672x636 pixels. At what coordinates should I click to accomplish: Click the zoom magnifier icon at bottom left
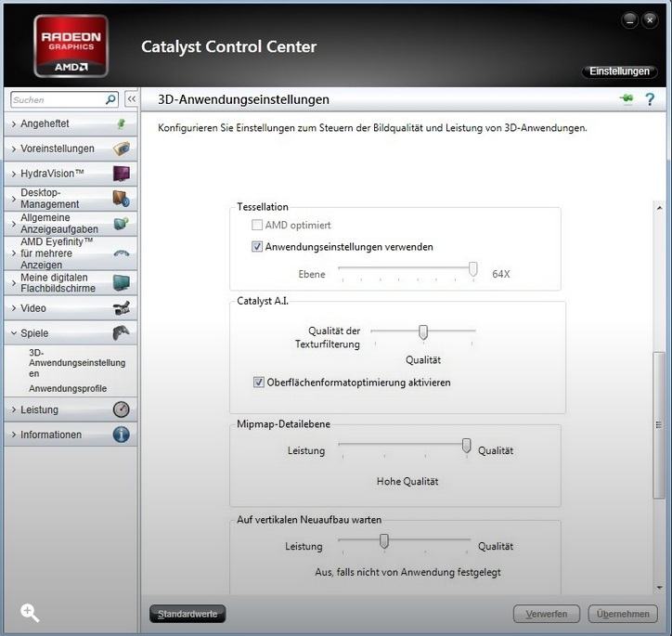tap(30, 613)
